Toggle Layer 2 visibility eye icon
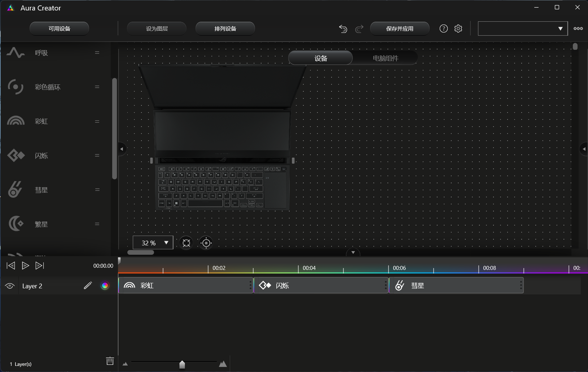 10,286
